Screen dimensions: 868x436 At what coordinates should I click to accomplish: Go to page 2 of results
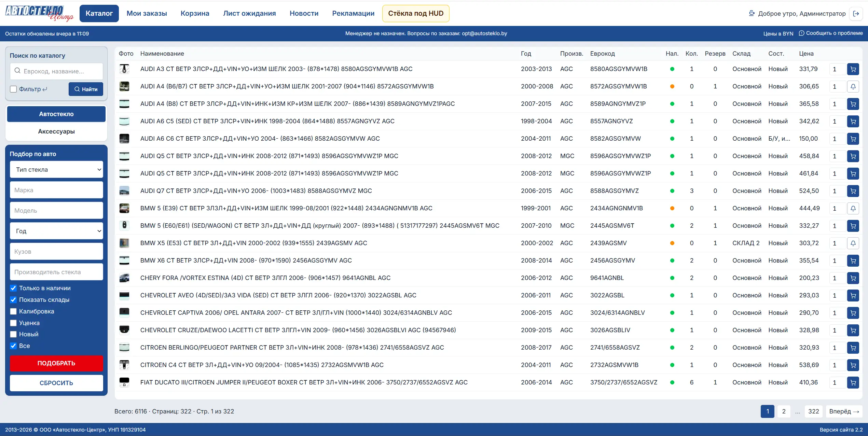point(784,411)
